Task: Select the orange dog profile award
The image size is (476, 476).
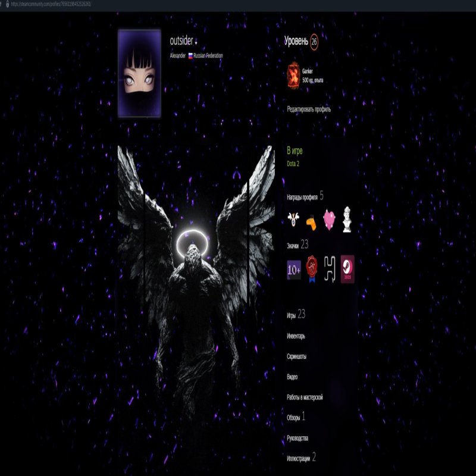Action: [311, 221]
